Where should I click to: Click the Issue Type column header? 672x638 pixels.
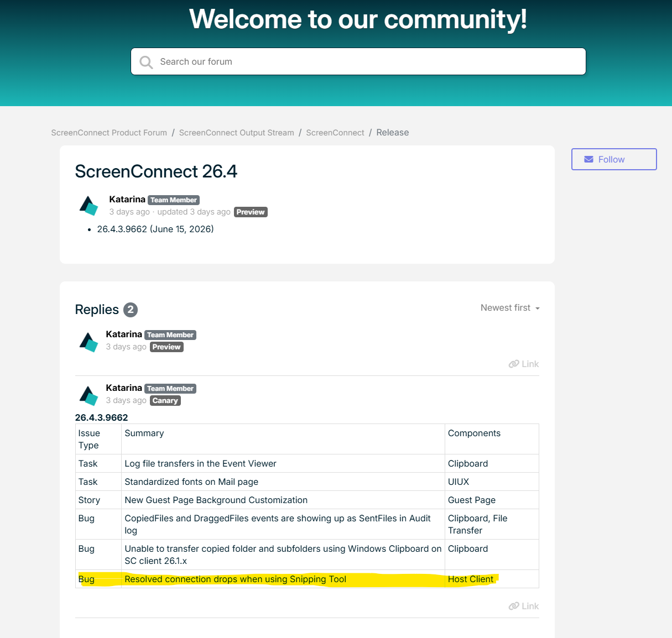98,439
